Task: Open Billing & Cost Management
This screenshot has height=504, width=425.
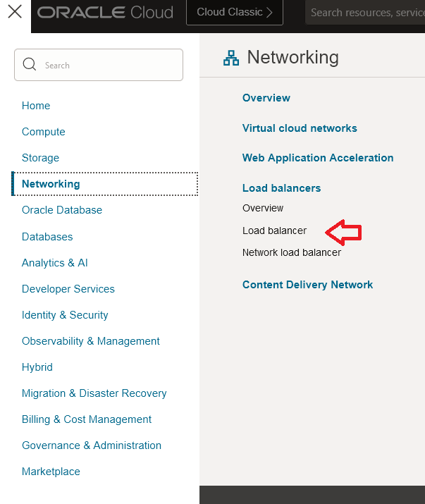Action: tap(87, 419)
